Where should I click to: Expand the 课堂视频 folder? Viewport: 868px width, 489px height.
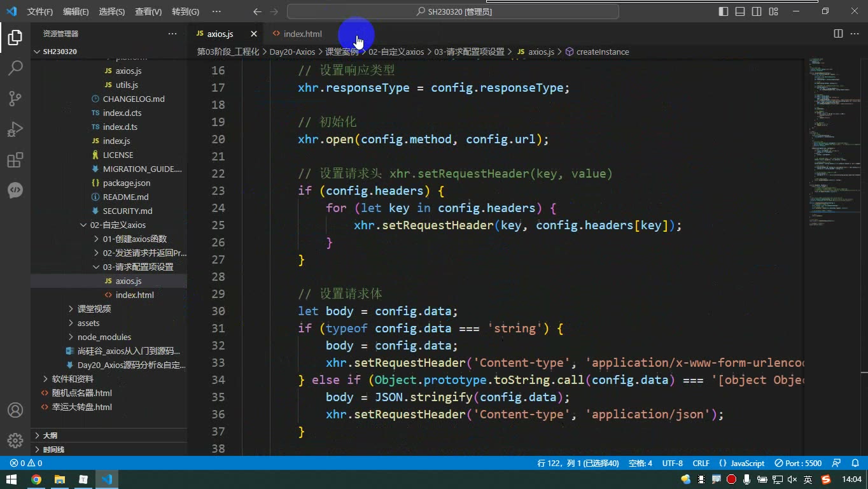[94, 309]
